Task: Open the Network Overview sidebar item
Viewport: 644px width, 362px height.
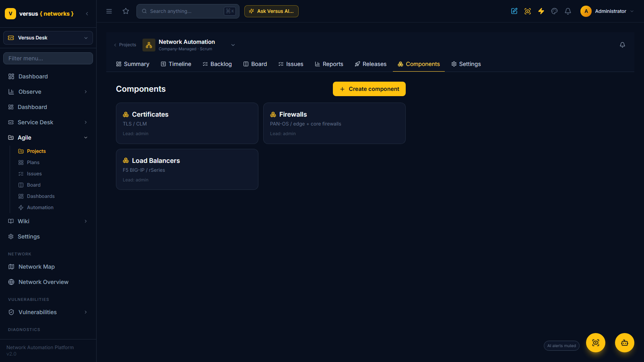Action: pyautogui.click(x=48, y=282)
